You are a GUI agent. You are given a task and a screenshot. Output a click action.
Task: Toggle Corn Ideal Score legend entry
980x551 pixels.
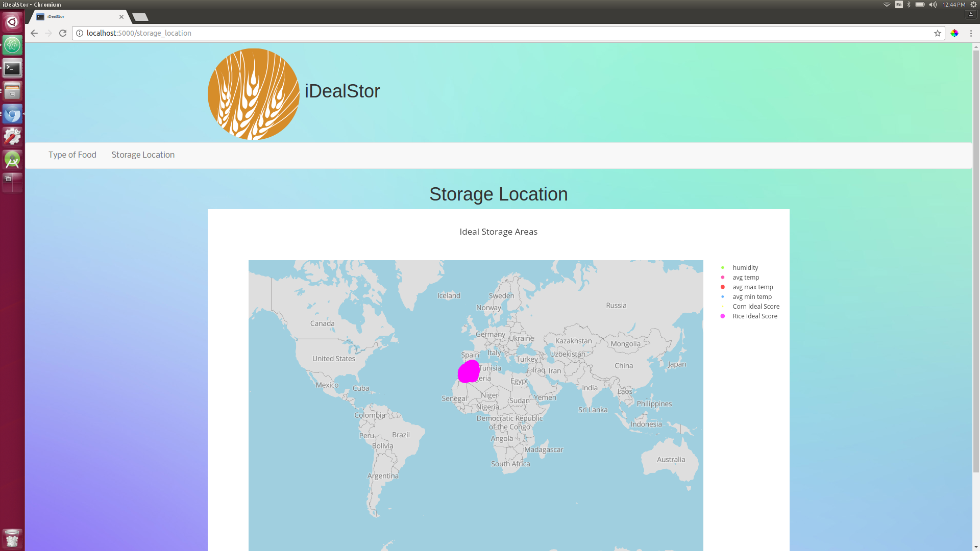[755, 307]
